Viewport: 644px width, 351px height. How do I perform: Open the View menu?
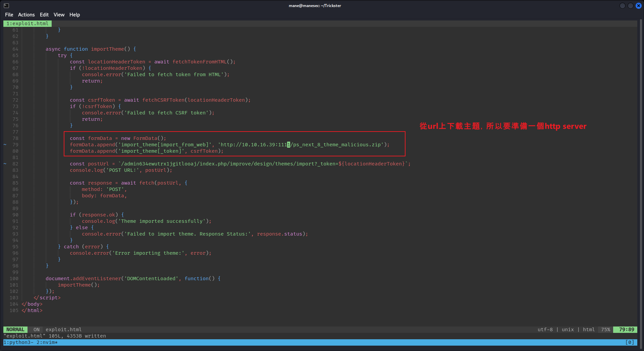[x=59, y=15]
